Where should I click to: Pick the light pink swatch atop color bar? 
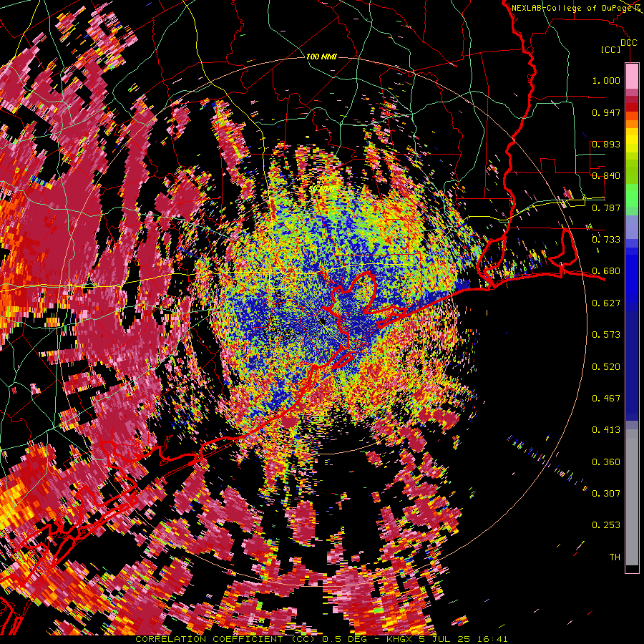(x=632, y=77)
